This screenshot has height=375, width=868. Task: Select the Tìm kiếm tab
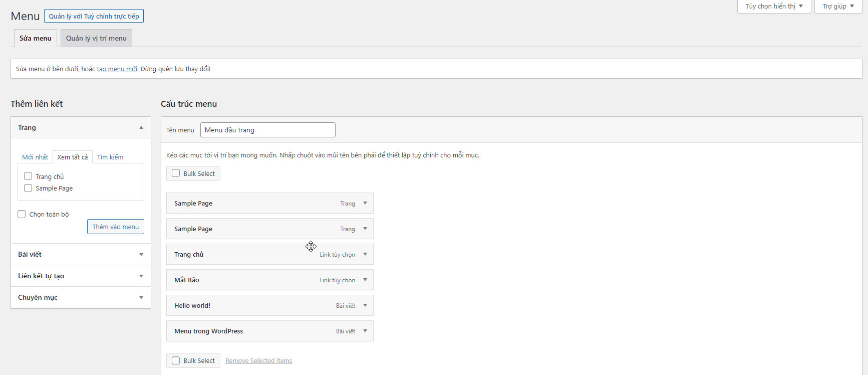110,157
